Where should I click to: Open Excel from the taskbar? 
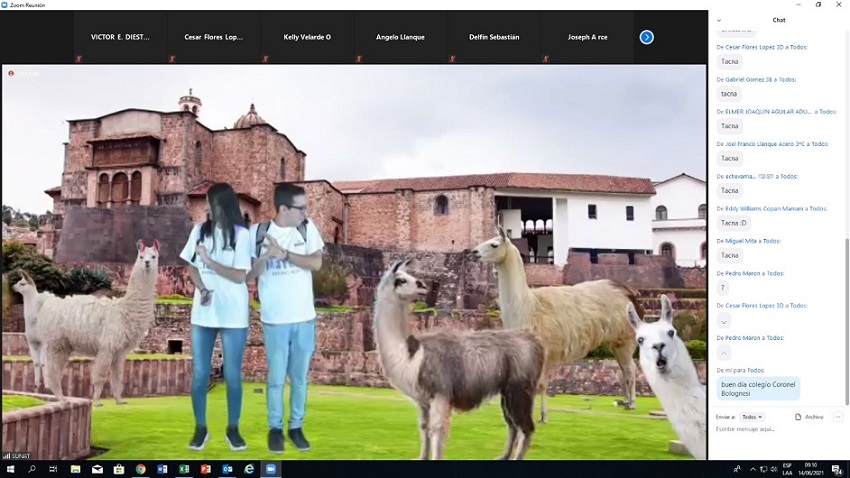[x=184, y=469]
